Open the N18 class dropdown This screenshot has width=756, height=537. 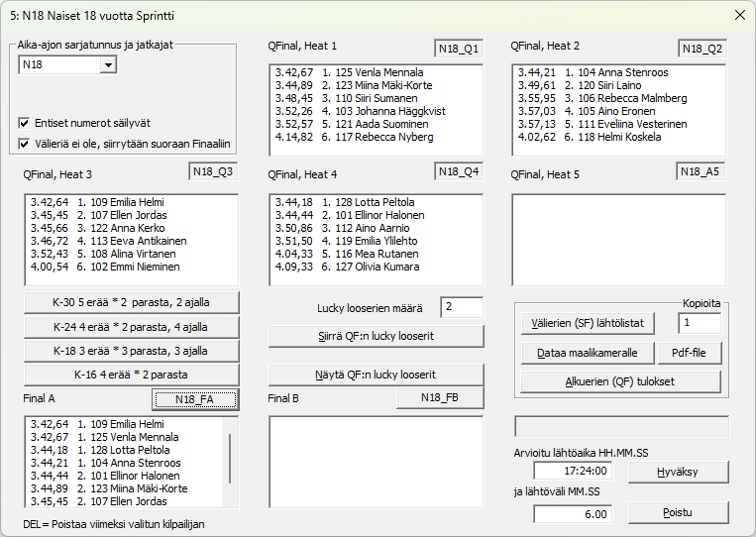point(108,65)
